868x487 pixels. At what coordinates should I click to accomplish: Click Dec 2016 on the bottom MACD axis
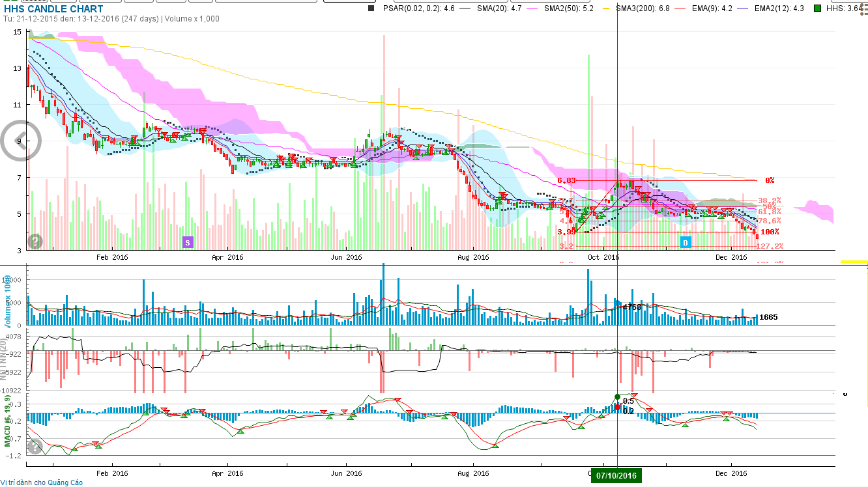coord(731,473)
